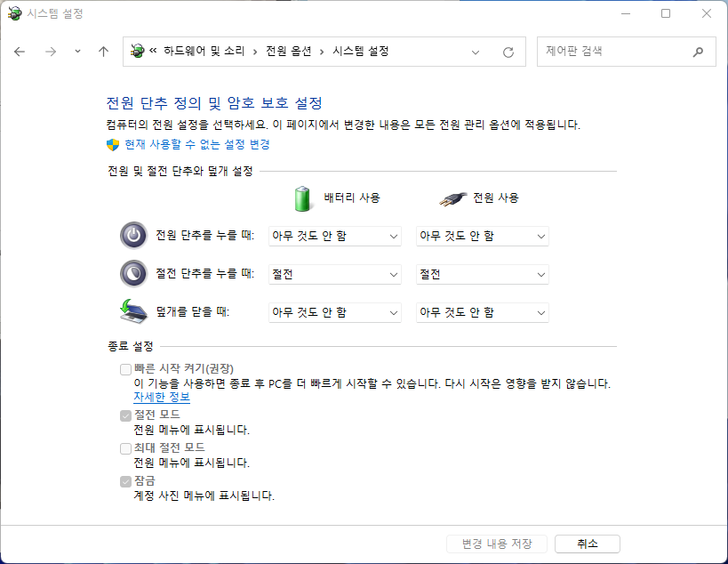Click '계정 사진 메뉴에 표시됩니다.' text

(x=204, y=496)
